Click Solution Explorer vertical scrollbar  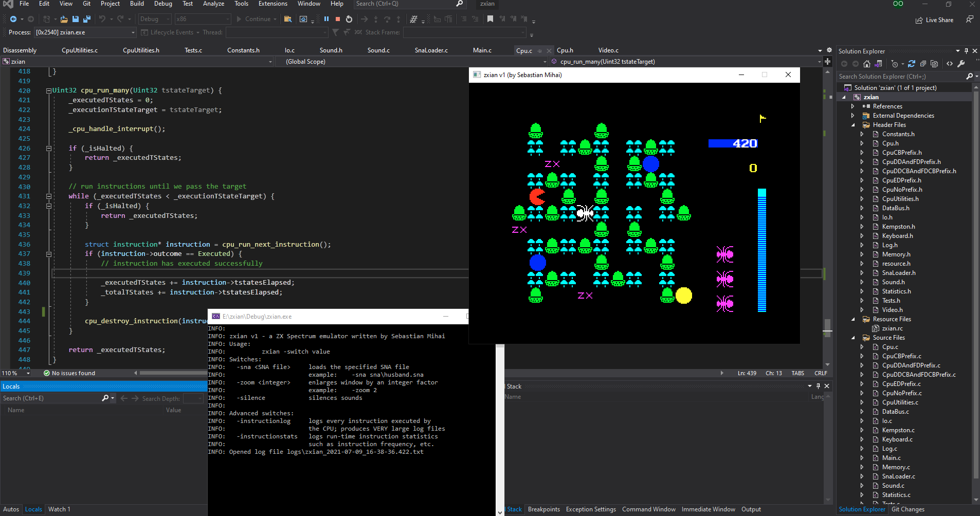[976, 285]
